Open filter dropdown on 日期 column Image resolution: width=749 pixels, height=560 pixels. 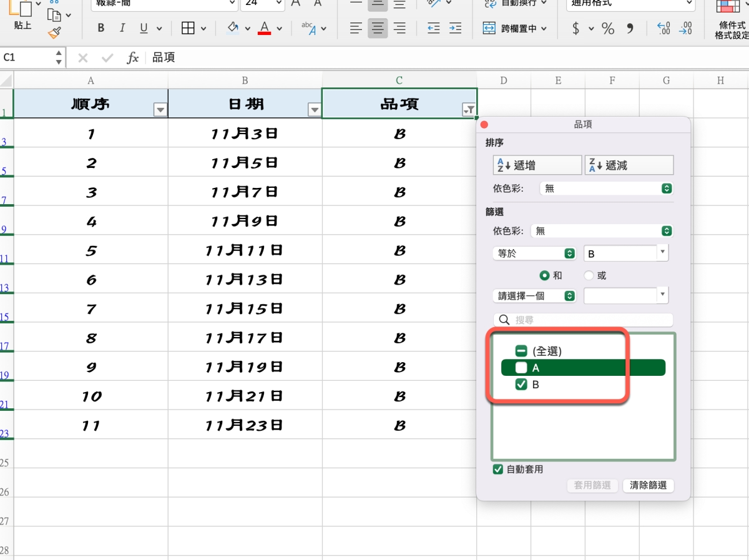coord(315,110)
